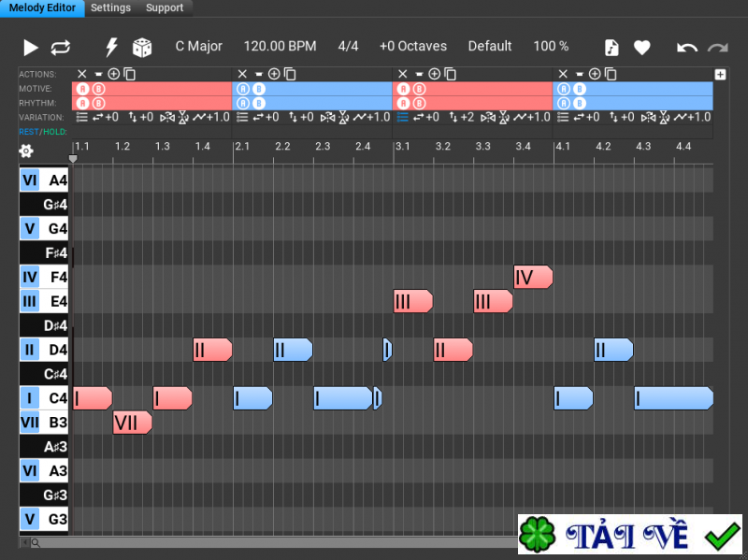Select motive B for bar 3
748x560 pixels.
click(419, 89)
